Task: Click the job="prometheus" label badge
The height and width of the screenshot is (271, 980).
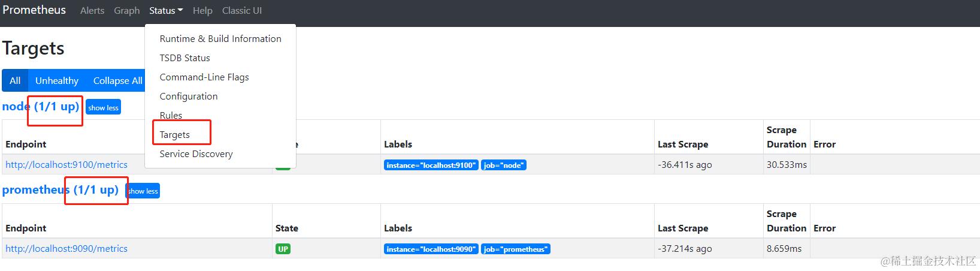Action: point(516,249)
